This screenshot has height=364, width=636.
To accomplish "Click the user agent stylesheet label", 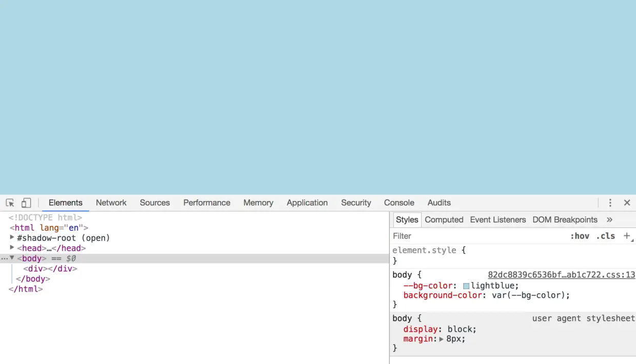I will pyautogui.click(x=583, y=318).
